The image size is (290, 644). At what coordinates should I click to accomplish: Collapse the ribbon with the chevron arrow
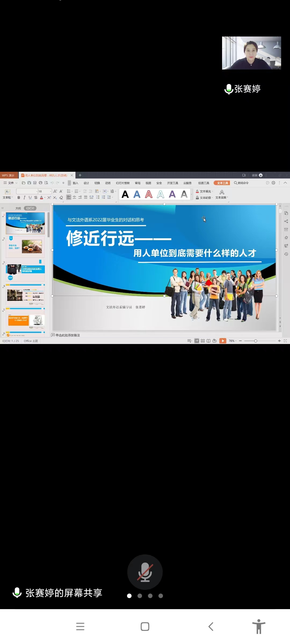point(285,183)
